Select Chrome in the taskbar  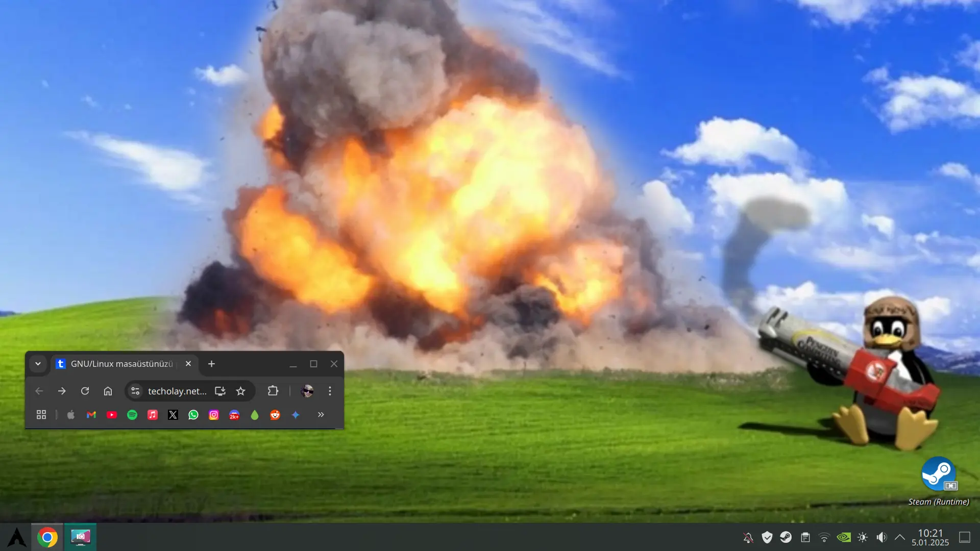(47, 537)
